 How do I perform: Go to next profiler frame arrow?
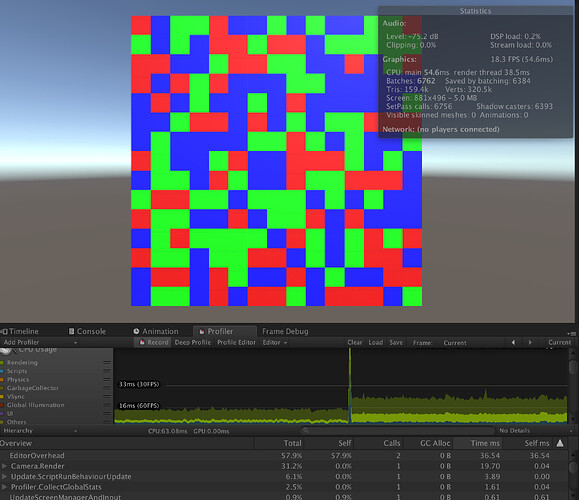coord(530,342)
